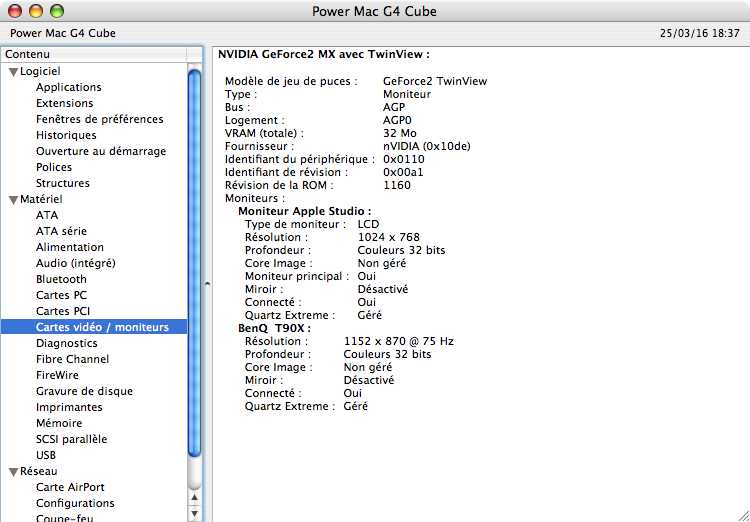Screen dimensions: 750x522
Task: Click the red close window button
Action: pos(15,11)
